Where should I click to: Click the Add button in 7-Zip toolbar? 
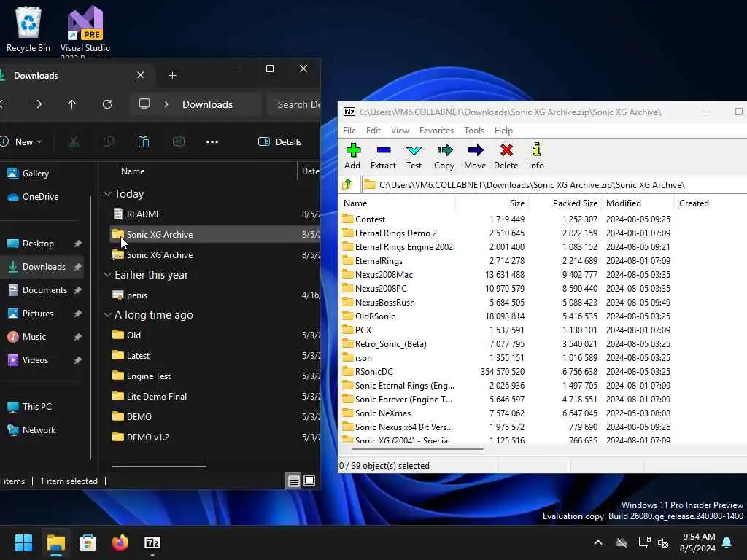click(x=352, y=156)
